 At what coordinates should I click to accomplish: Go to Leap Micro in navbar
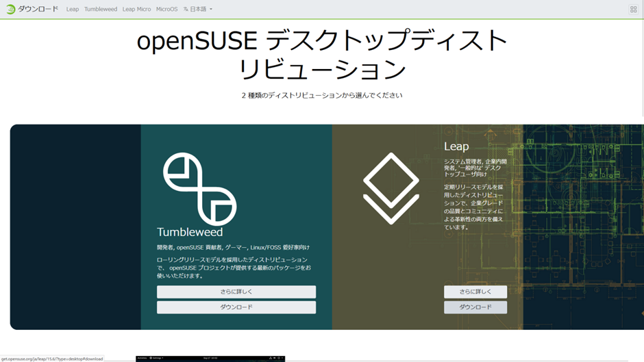[136, 10]
